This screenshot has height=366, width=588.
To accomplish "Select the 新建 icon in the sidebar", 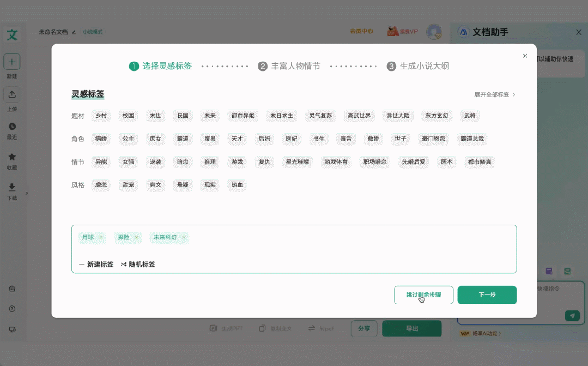I will (12, 61).
